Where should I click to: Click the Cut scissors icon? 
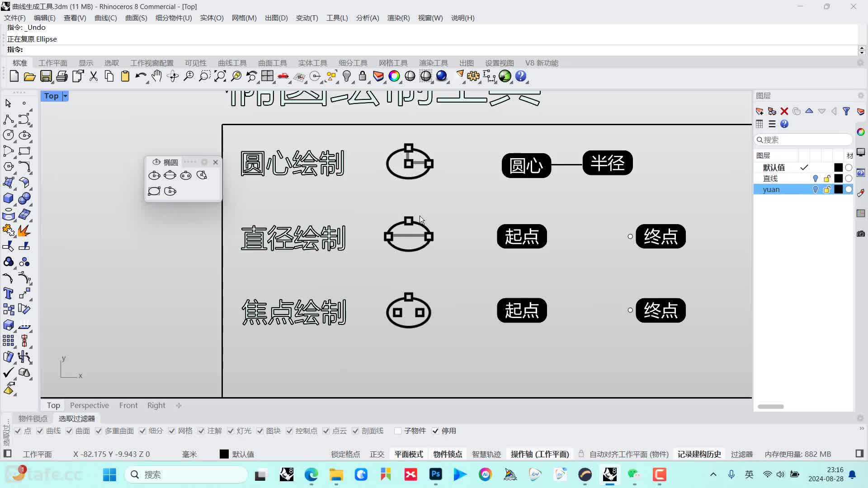(x=94, y=76)
